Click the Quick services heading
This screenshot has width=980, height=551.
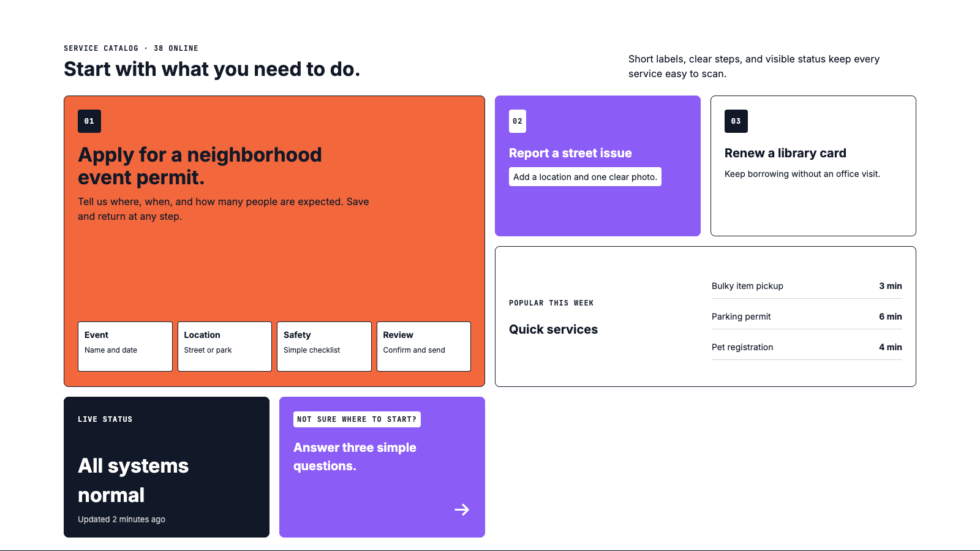coord(553,329)
